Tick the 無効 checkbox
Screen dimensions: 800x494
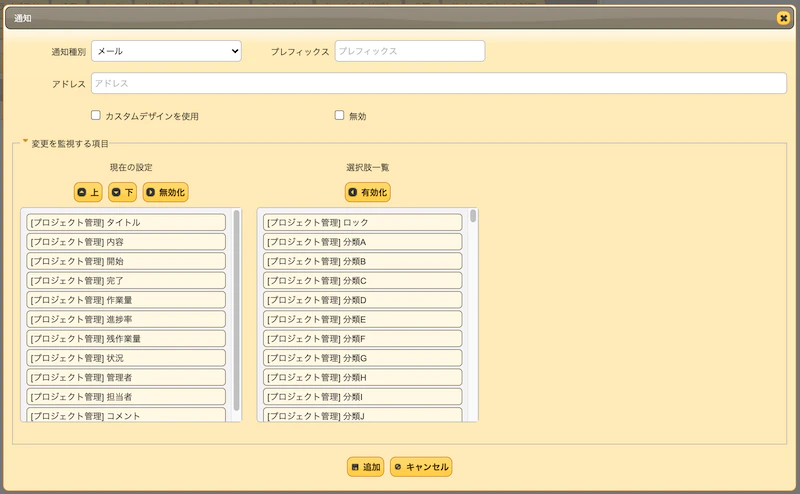point(339,115)
